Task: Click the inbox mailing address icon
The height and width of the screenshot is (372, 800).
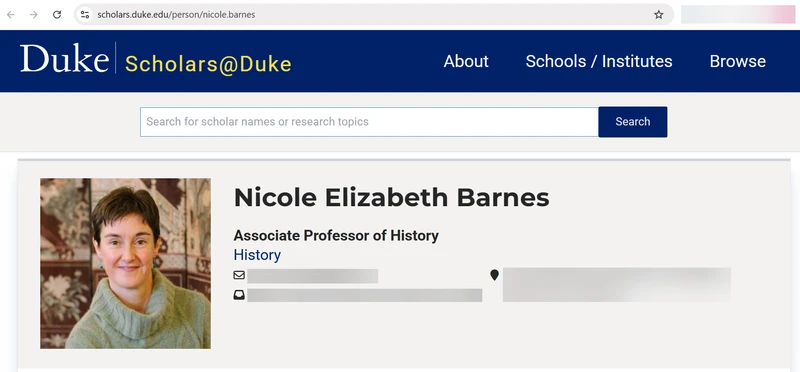Action: point(239,295)
